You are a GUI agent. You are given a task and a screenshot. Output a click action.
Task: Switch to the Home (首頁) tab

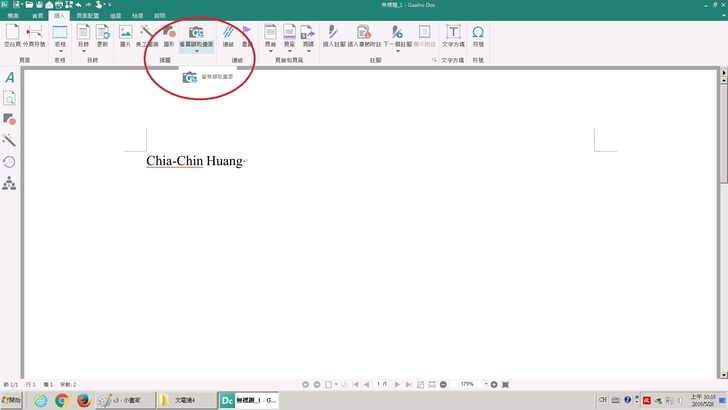tap(38, 16)
